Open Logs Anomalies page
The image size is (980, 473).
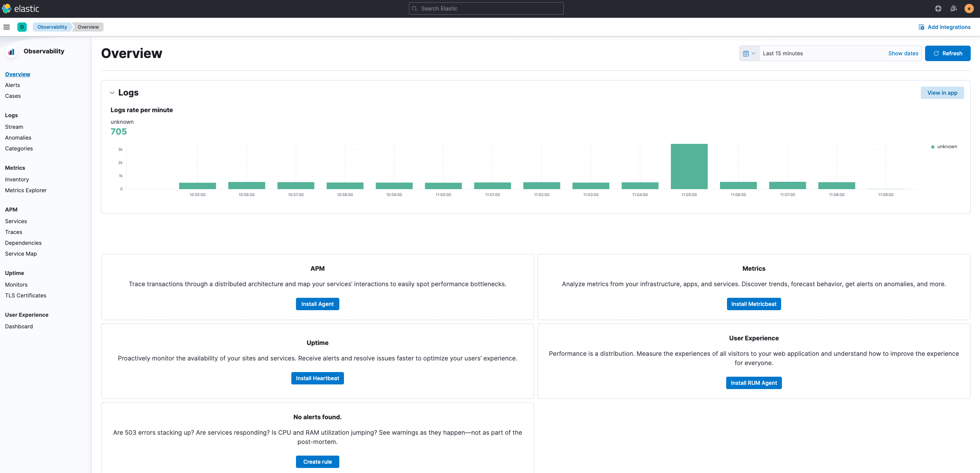point(18,138)
